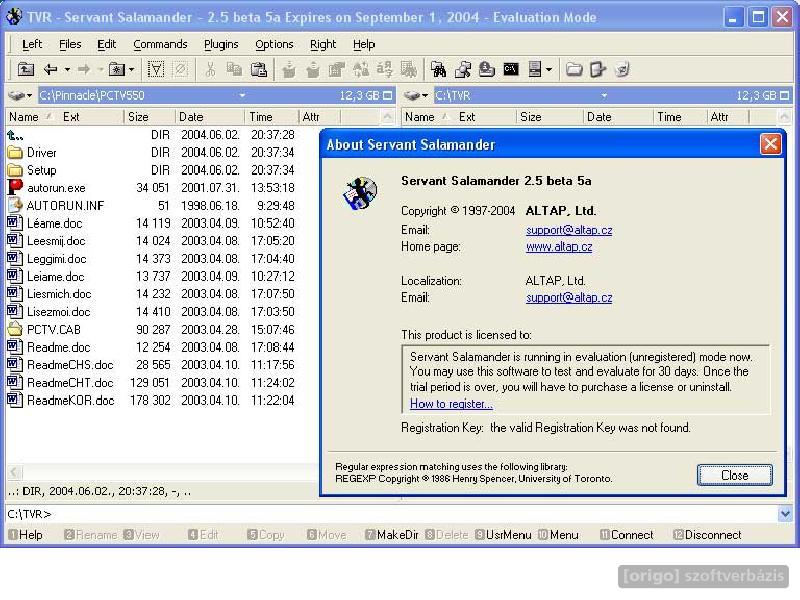
Task: Open the Plugins menu
Action: pos(221,44)
